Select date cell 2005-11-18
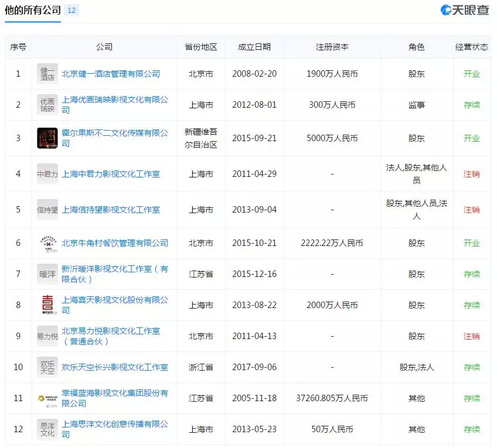 (x=254, y=398)
